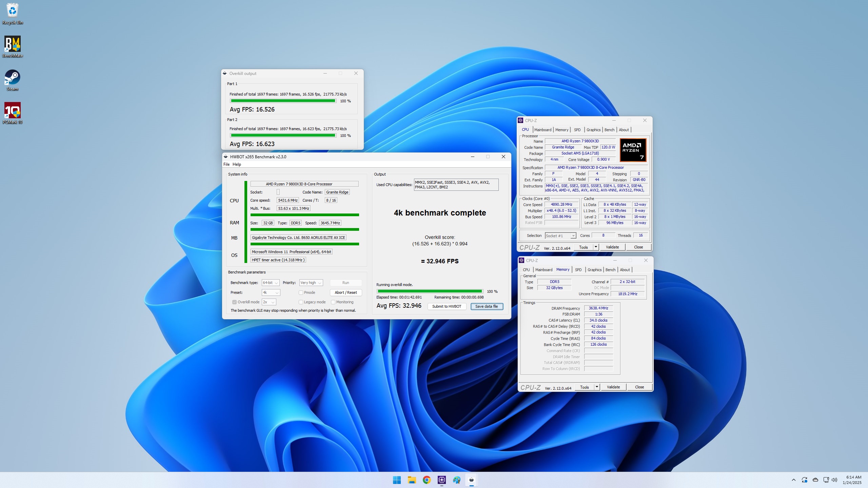Select HWBOT x265 Benchmark taskbar icon
Image resolution: width=868 pixels, height=488 pixels.
pyautogui.click(x=471, y=480)
